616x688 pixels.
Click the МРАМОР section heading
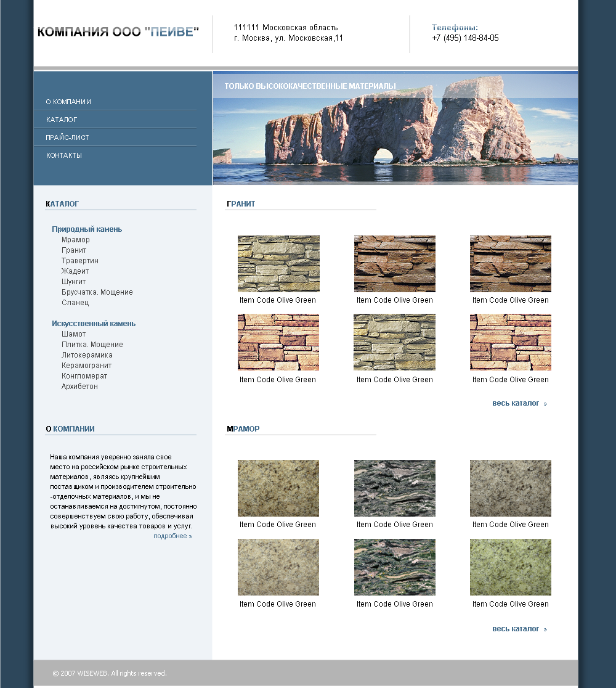click(x=243, y=428)
